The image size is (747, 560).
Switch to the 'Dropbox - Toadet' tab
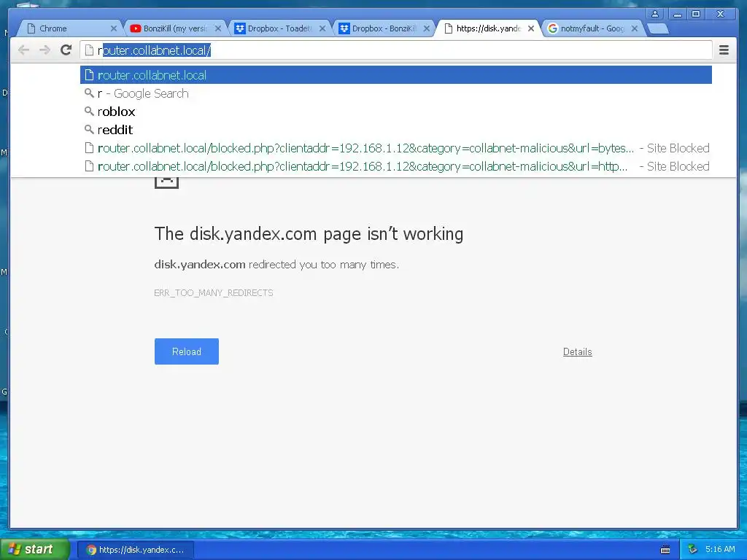(279, 28)
